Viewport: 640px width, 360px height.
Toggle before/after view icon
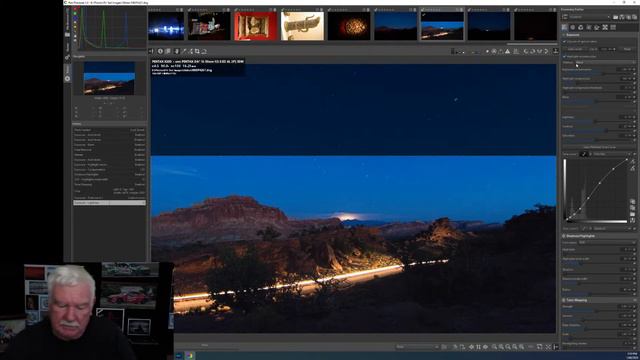(x=168, y=51)
